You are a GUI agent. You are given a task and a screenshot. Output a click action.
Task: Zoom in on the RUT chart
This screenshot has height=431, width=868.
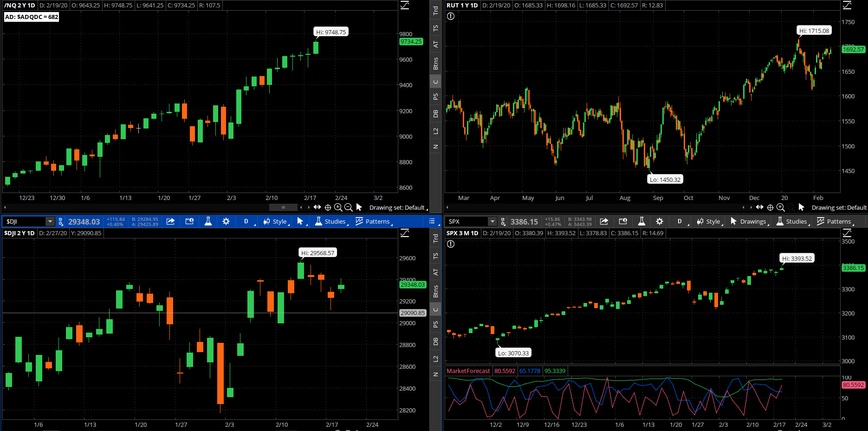[x=781, y=207]
